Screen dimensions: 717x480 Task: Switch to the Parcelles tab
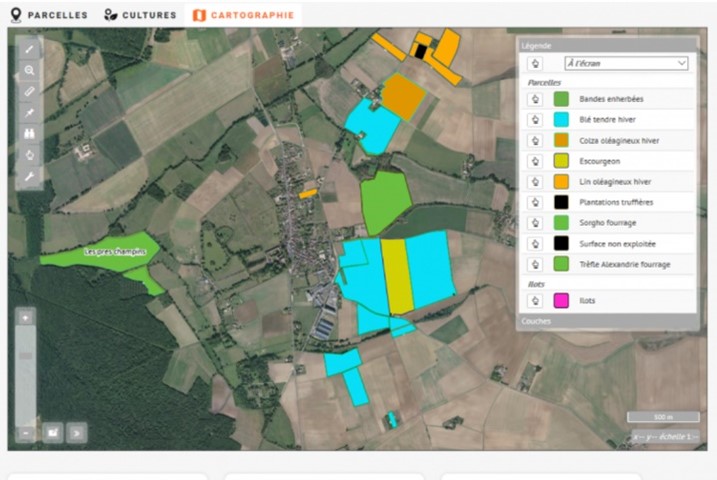pyautogui.click(x=49, y=15)
